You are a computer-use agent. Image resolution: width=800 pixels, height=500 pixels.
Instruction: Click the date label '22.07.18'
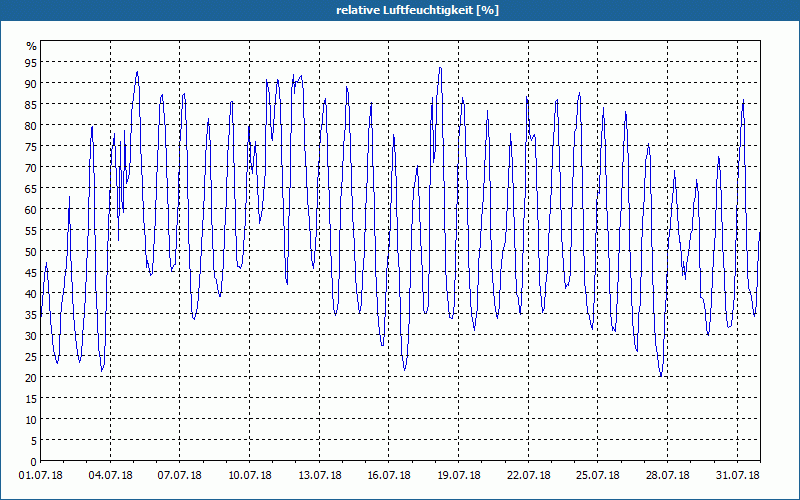[x=529, y=476]
